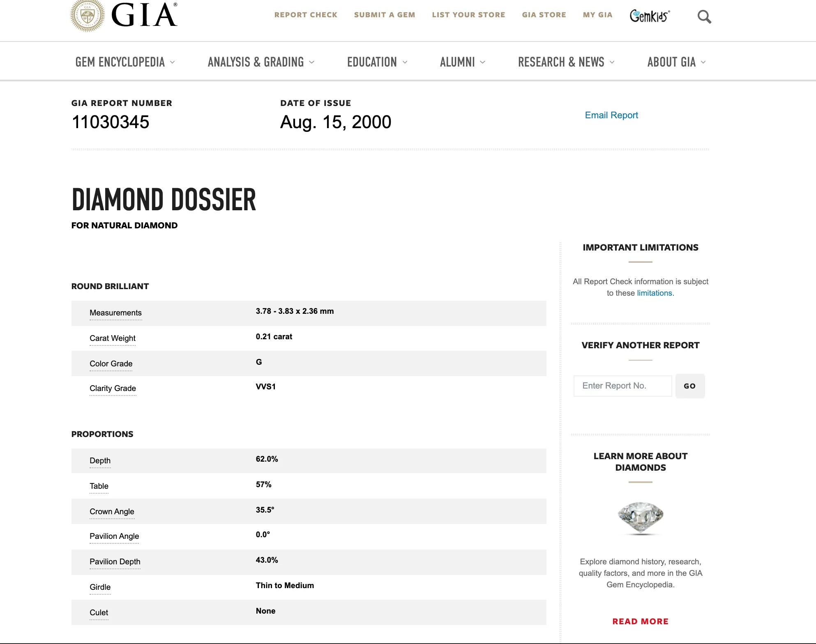Select Submit a Gem menu item
This screenshot has height=644, width=816.
click(x=385, y=15)
